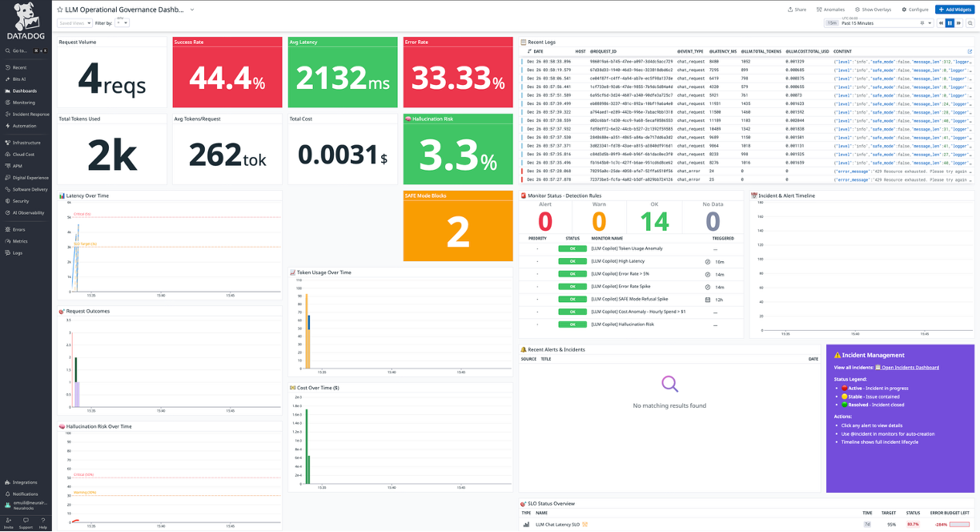The width and height of the screenshot is (980, 532).
Task: Open the Saved Views dropdown
Action: tap(74, 23)
